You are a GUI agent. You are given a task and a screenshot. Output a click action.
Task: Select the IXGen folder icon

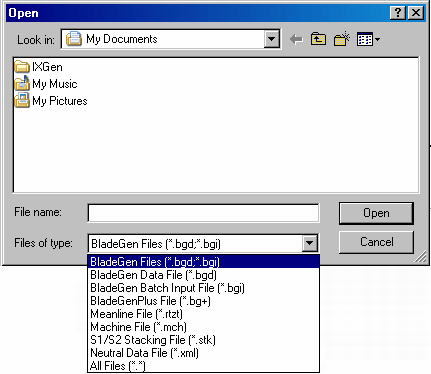22,67
